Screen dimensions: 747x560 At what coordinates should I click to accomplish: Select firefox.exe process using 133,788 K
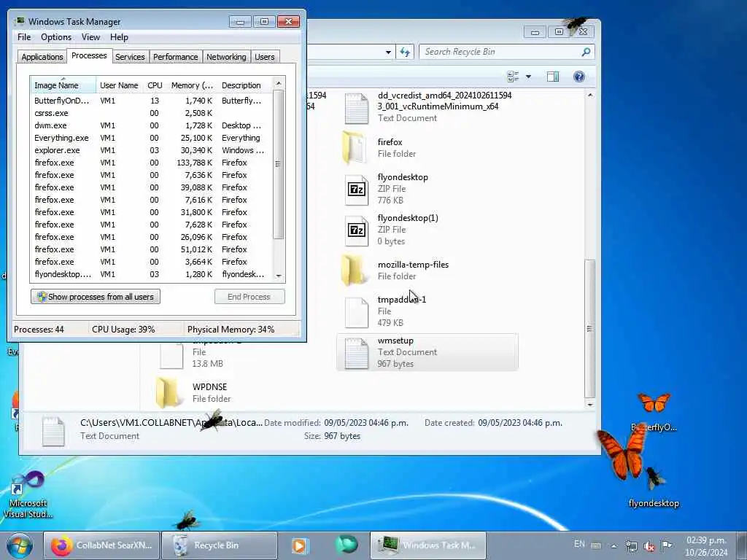click(x=150, y=163)
